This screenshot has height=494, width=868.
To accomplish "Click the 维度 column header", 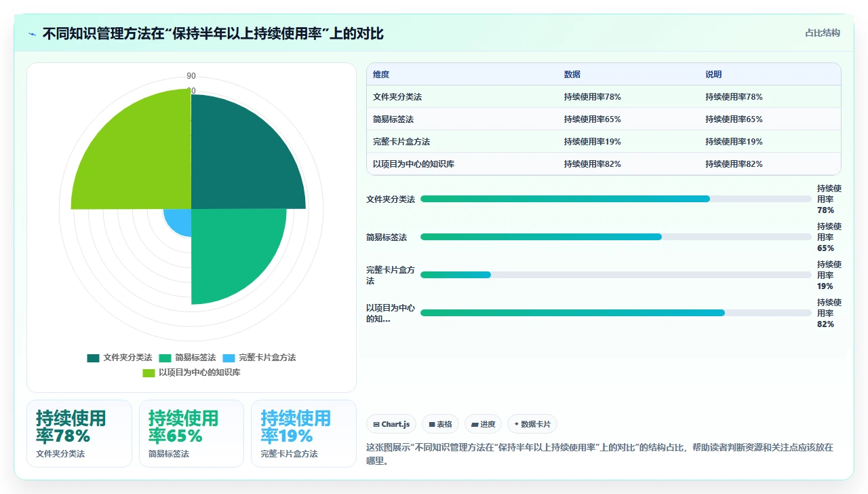I will click(381, 75).
